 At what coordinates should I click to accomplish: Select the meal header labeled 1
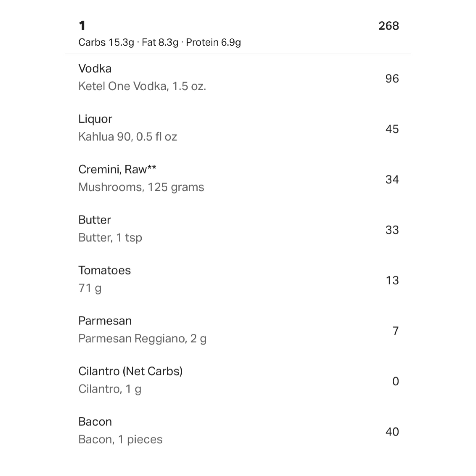tap(82, 26)
